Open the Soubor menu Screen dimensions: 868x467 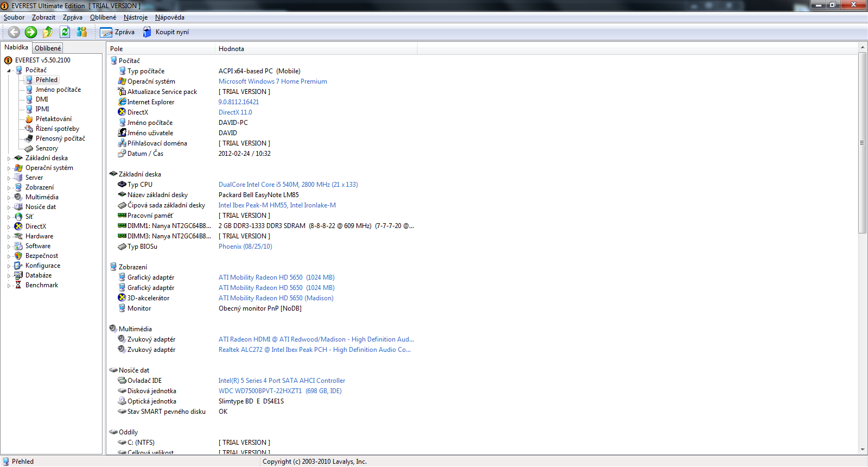[14, 17]
